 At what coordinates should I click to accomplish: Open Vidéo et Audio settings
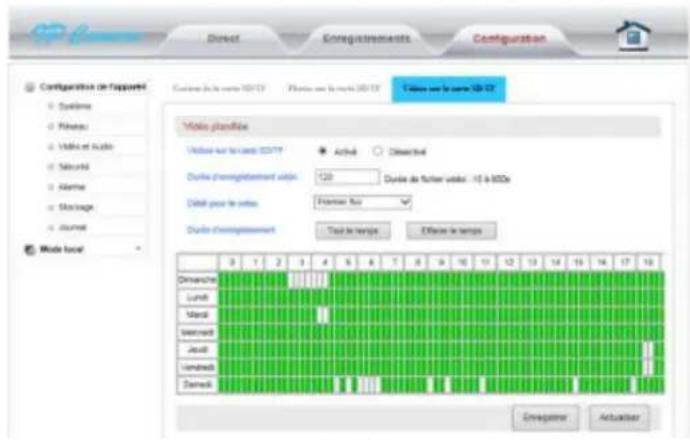pos(86,147)
